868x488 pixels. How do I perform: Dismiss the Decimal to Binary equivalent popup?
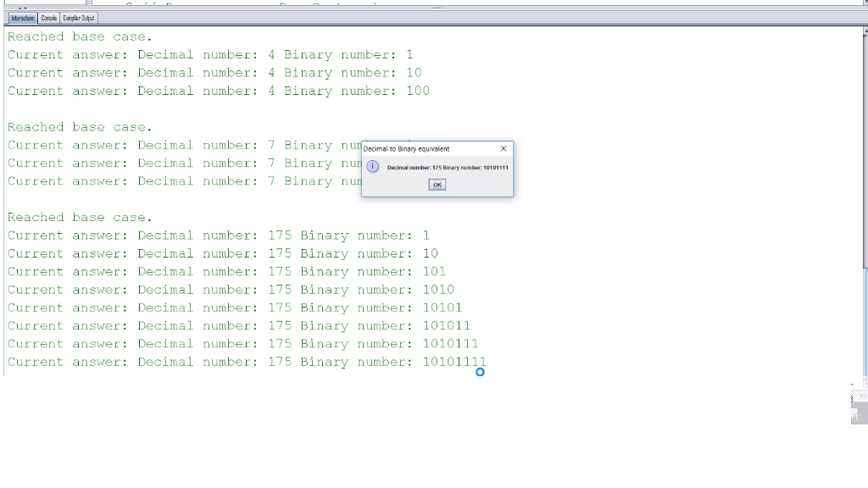pos(437,184)
